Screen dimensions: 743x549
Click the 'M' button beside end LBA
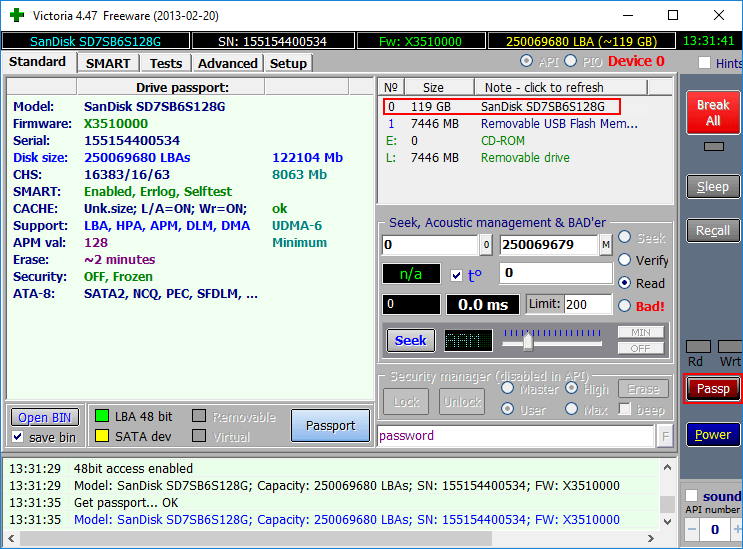pos(606,245)
